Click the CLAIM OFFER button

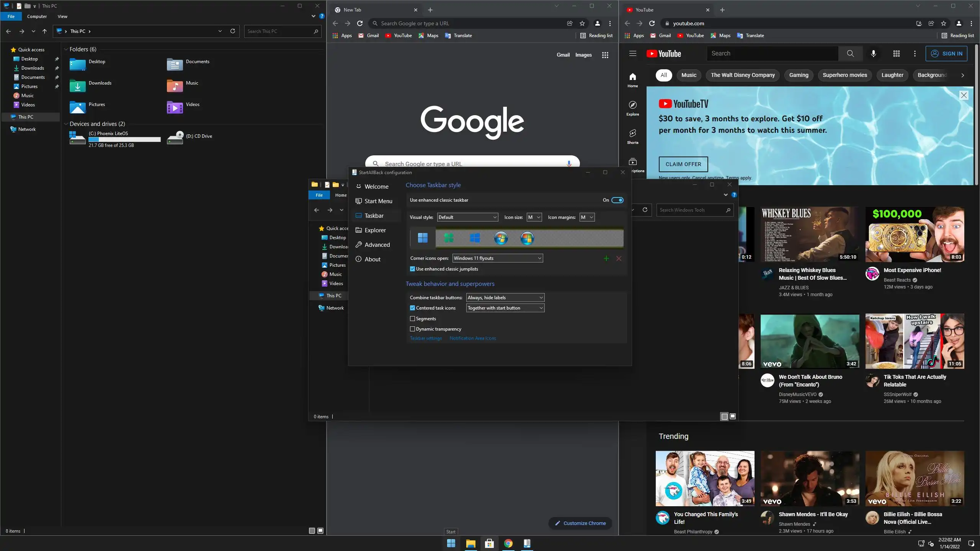click(683, 164)
